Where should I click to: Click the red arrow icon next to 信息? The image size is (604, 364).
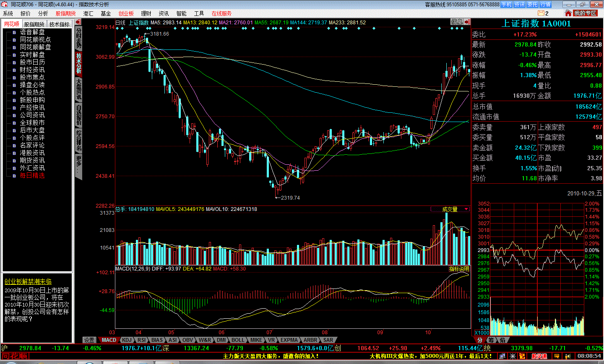point(467,22)
